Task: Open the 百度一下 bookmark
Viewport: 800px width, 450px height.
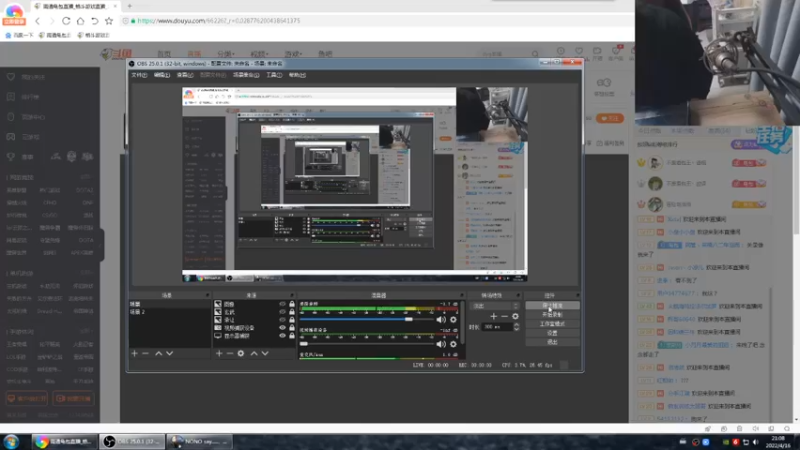Action: coord(19,35)
